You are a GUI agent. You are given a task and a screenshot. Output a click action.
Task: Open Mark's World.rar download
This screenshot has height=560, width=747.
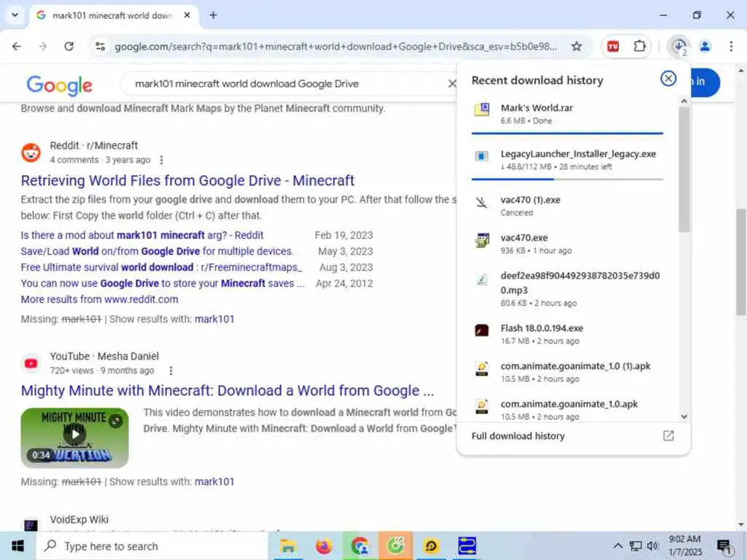[567, 114]
